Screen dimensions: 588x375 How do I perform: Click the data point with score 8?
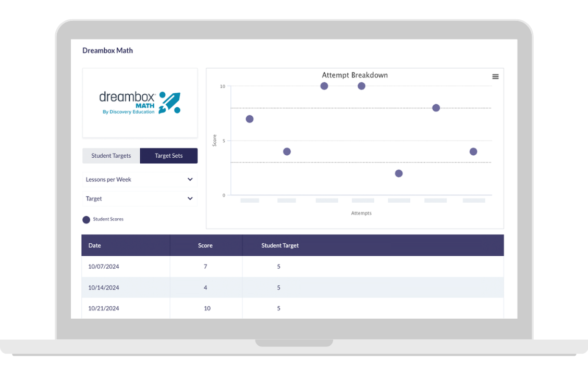436,108
